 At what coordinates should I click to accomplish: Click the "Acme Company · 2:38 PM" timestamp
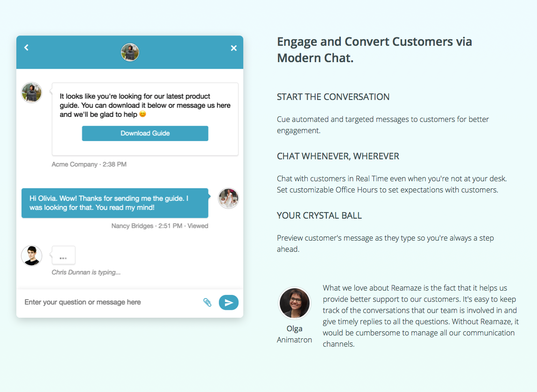89,164
